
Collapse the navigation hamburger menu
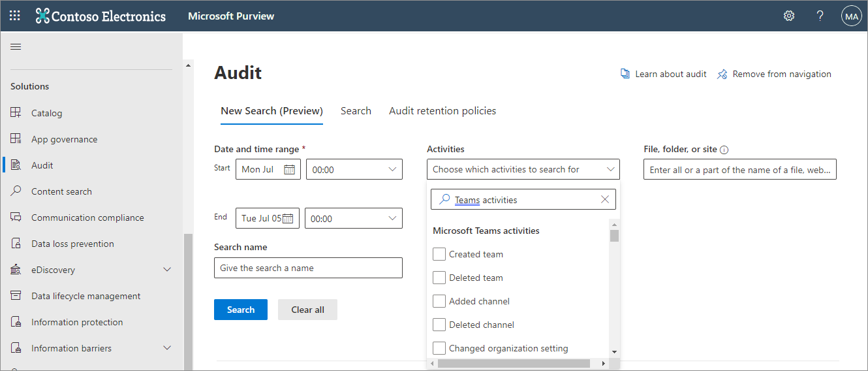click(16, 47)
